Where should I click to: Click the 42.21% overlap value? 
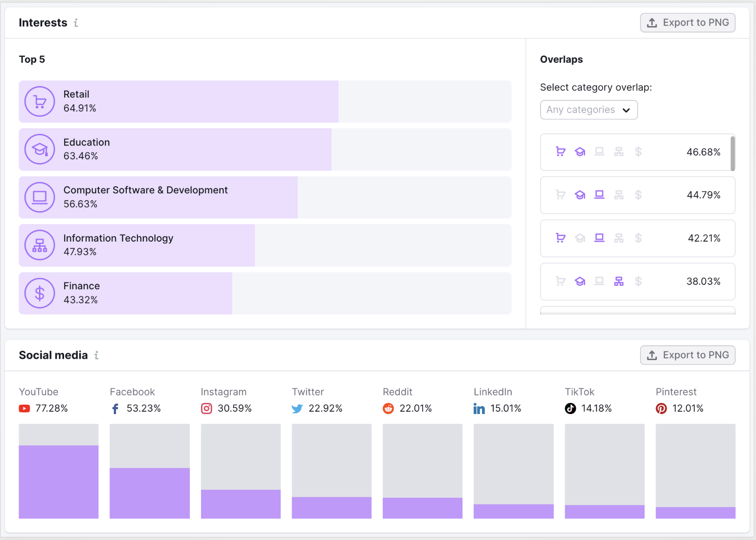704,238
